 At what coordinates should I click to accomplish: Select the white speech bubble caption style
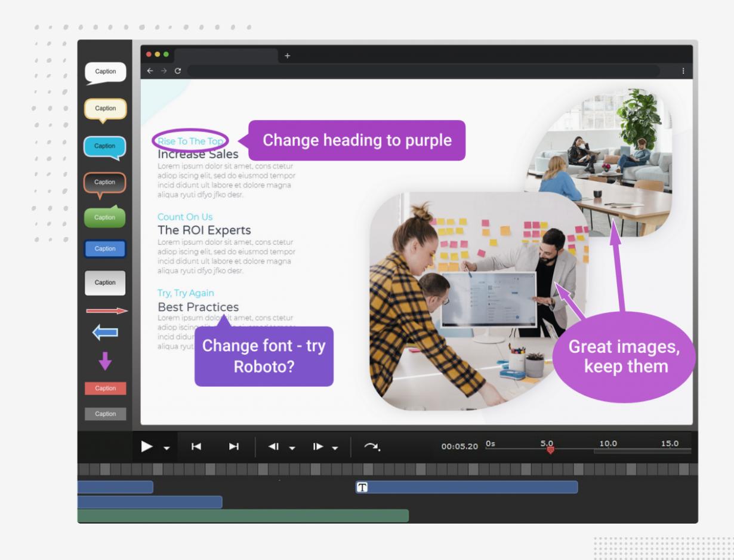click(105, 72)
